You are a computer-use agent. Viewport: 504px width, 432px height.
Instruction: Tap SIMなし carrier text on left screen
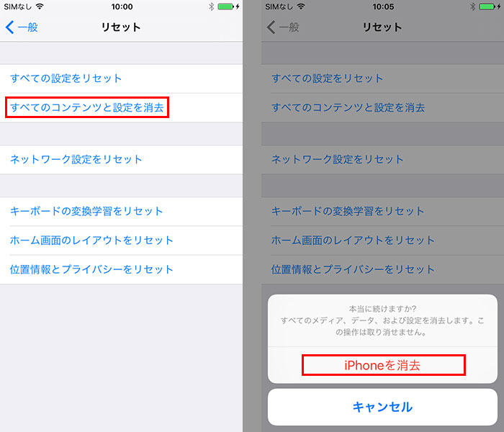pos(18,6)
